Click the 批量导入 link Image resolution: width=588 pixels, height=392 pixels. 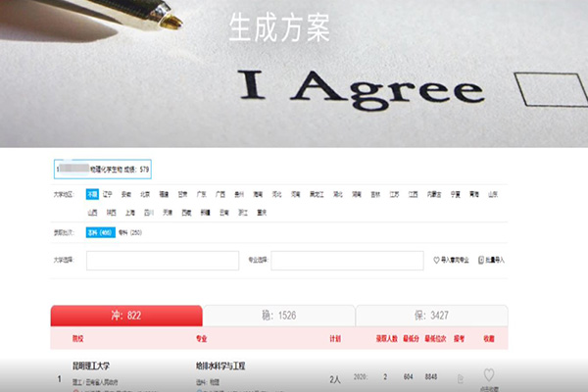point(495,260)
